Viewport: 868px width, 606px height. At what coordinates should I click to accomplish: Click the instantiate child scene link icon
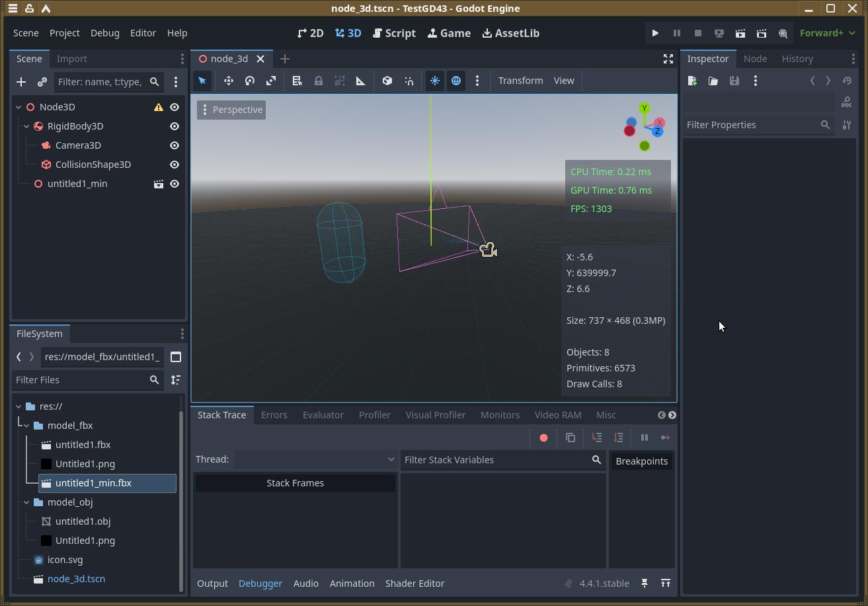click(x=42, y=82)
